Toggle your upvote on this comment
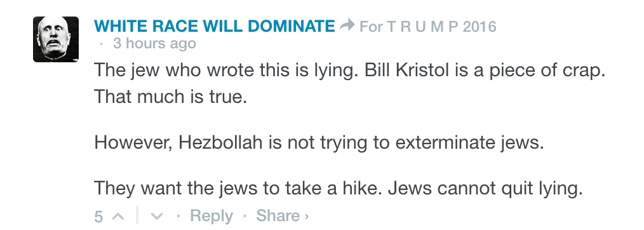The width and height of the screenshot is (644, 230). click(x=117, y=215)
